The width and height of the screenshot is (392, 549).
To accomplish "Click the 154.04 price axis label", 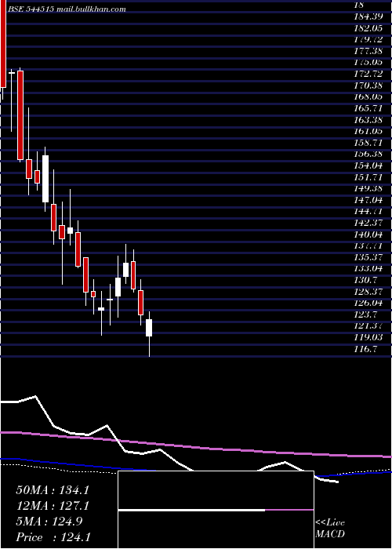I will coord(369,165).
